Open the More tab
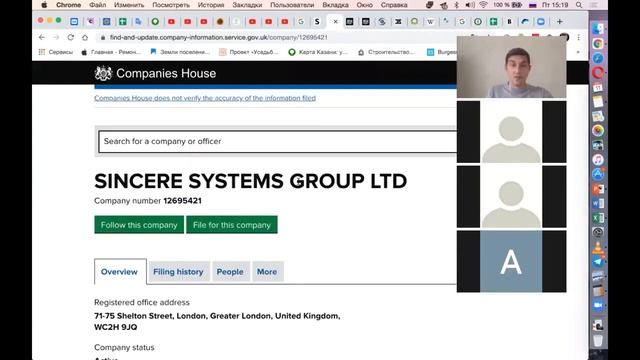The height and width of the screenshot is (360, 640). [x=267, y=272]
